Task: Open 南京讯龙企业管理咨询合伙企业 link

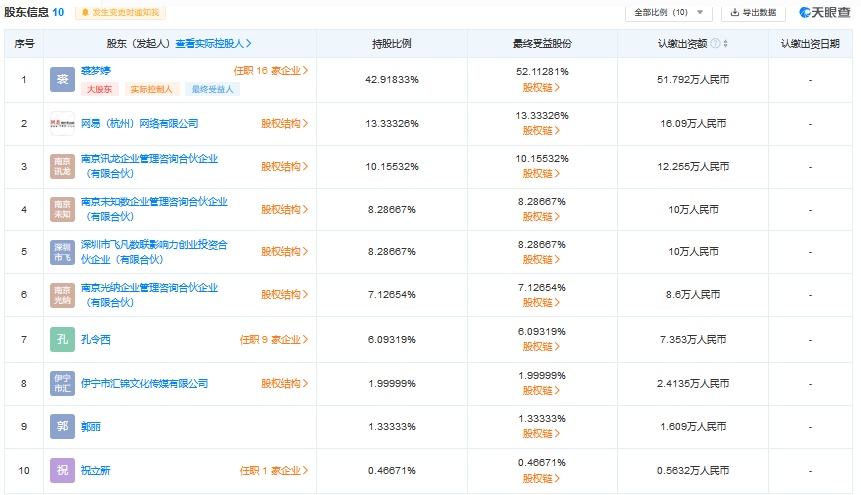Action: [149, 166]
